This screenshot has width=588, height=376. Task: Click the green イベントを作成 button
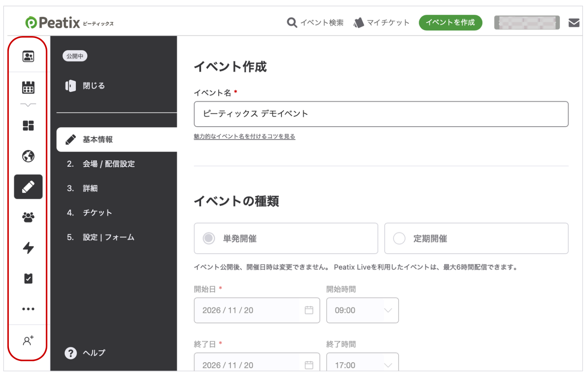(450, 22)
